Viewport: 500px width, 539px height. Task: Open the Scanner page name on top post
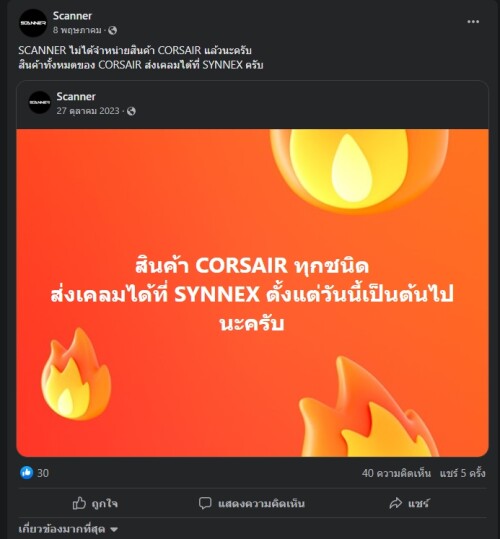72,16
